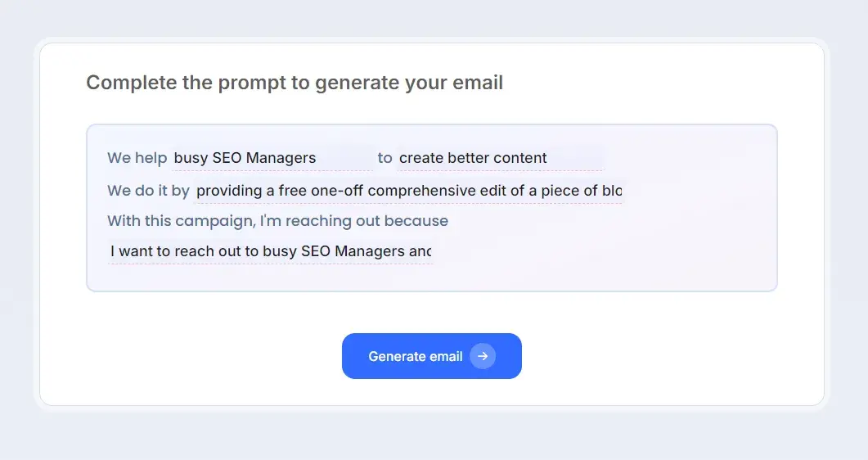
Task: Click "With this campaign, I'm reaching out because" text
Action: coord(277,221)
